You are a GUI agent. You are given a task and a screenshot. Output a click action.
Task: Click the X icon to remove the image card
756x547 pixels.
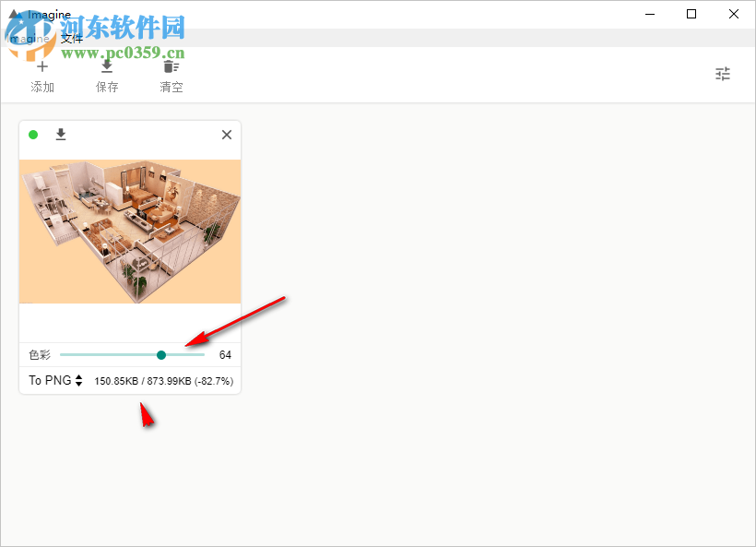point(226,134)
